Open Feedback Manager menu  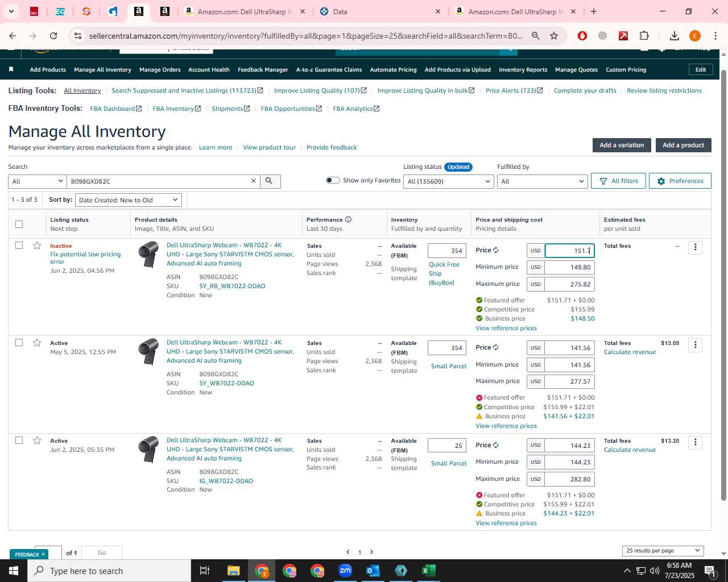coord(263,69)
